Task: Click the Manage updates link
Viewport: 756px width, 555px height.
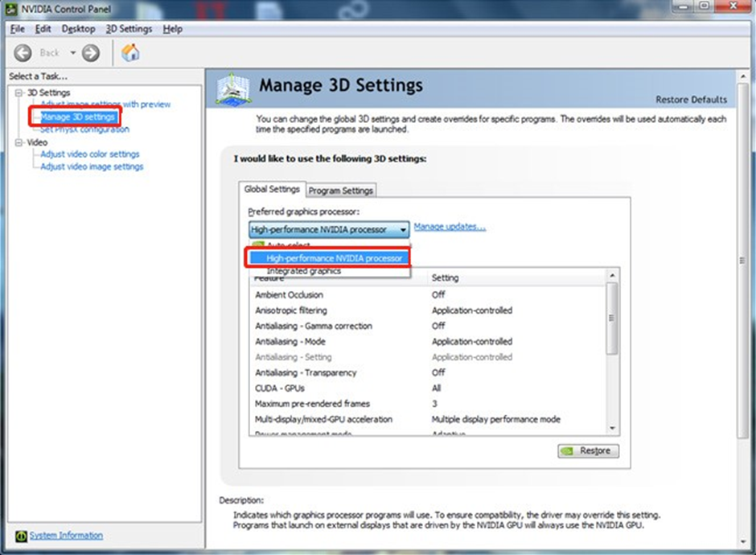Action: click(450, 227)
